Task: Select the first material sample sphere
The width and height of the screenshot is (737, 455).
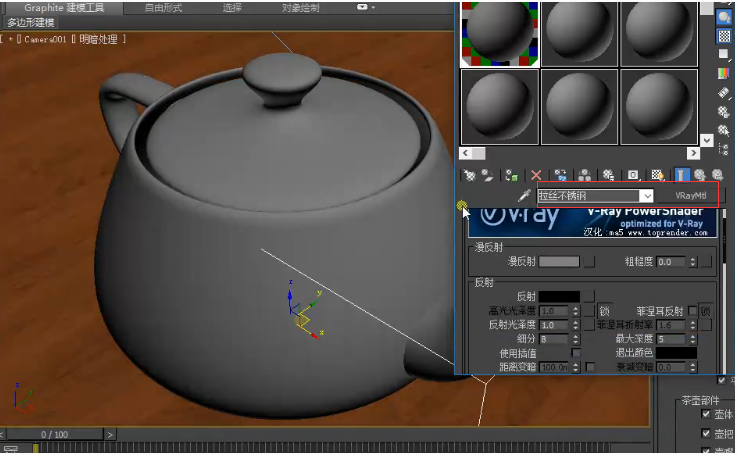Action: point(500,34)
